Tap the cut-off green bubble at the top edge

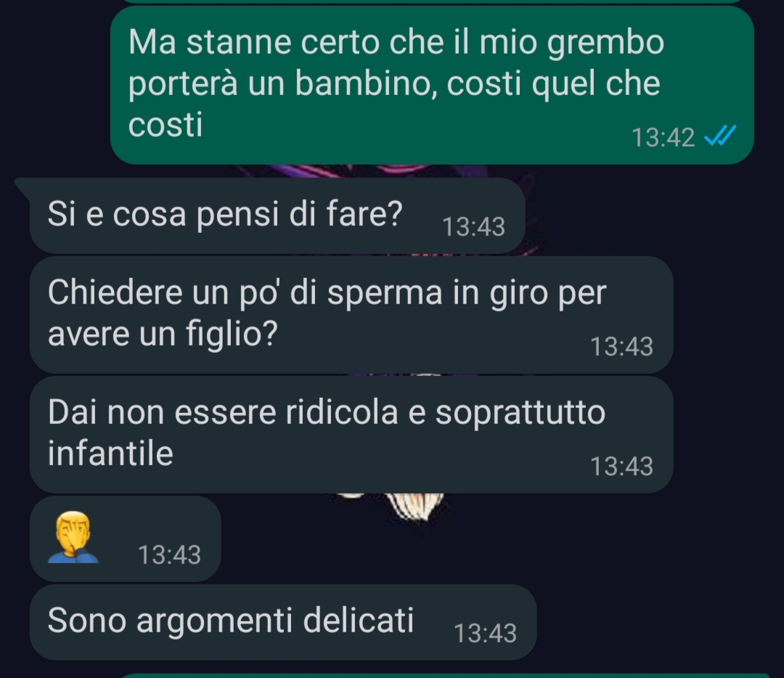(432, 1)
